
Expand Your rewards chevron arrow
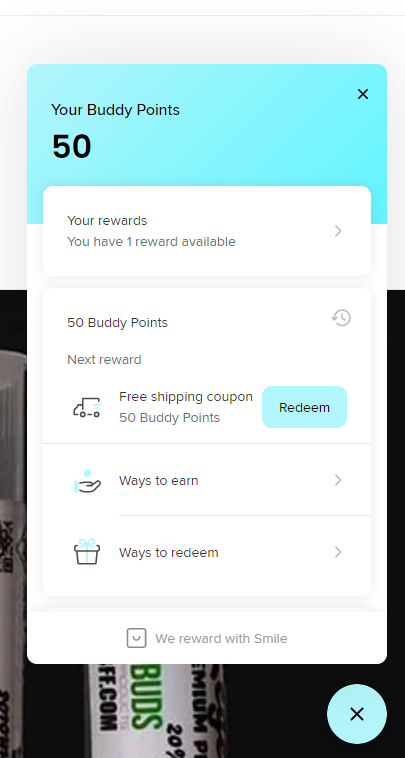point(338,231)
